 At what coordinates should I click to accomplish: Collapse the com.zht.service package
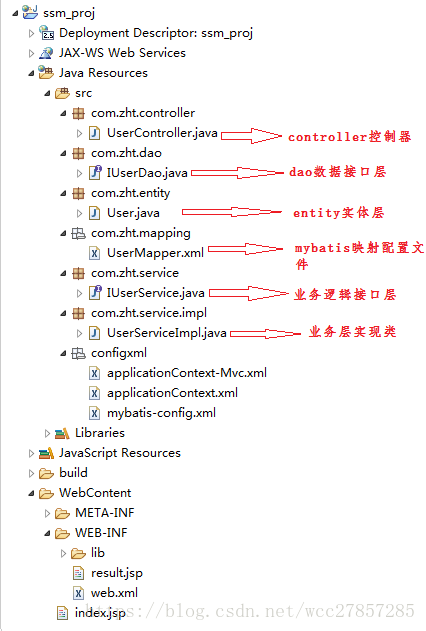tap(64, 274)
